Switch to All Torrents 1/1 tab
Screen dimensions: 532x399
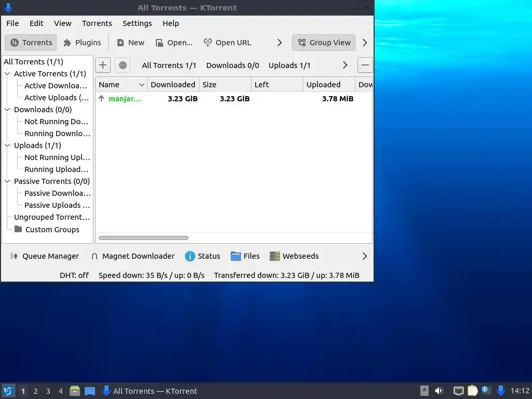(x=169, y=65)
